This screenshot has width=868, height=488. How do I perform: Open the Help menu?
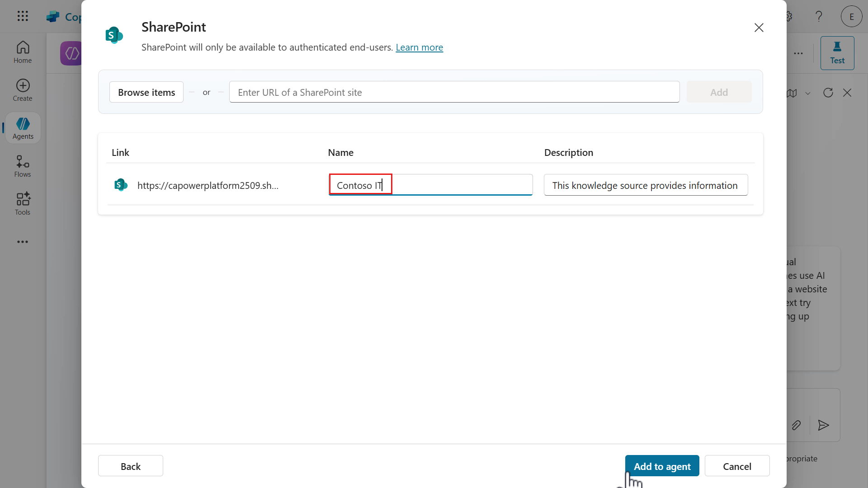[819, 16]
